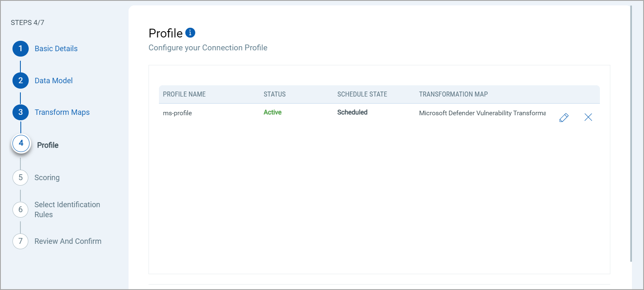
Task: Select step 1 circle icon
Action: [x=20, y=49]
